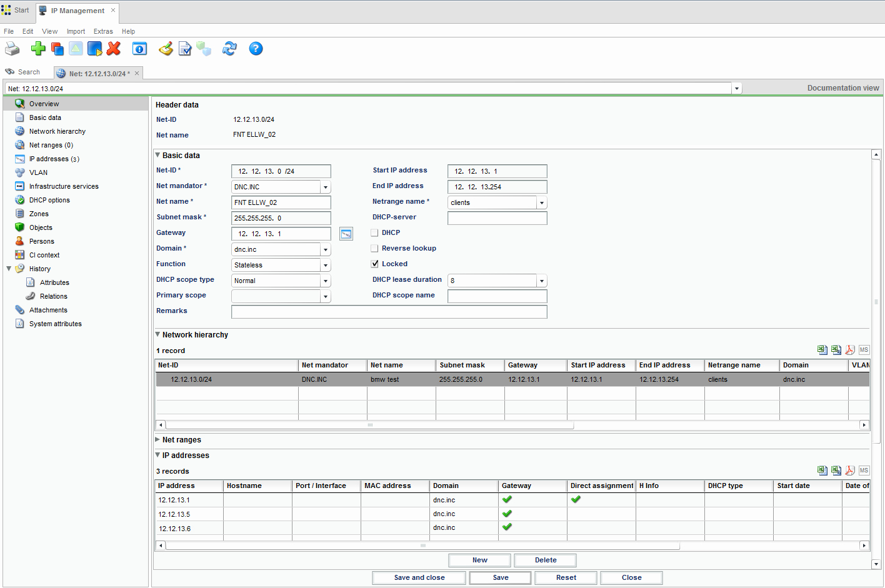Click the Save and close button
This screenshot has width=885, height=588.
(x=419, y=578)
